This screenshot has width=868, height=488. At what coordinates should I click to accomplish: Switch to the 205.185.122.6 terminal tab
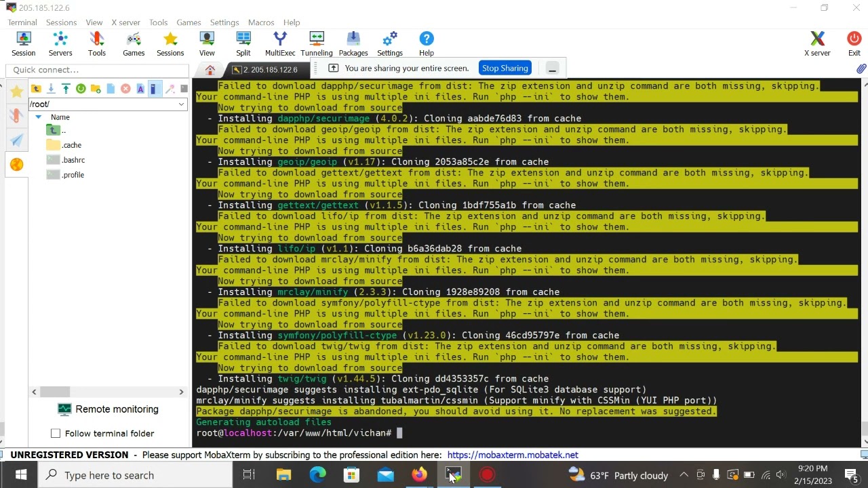(x=269, y=70)
